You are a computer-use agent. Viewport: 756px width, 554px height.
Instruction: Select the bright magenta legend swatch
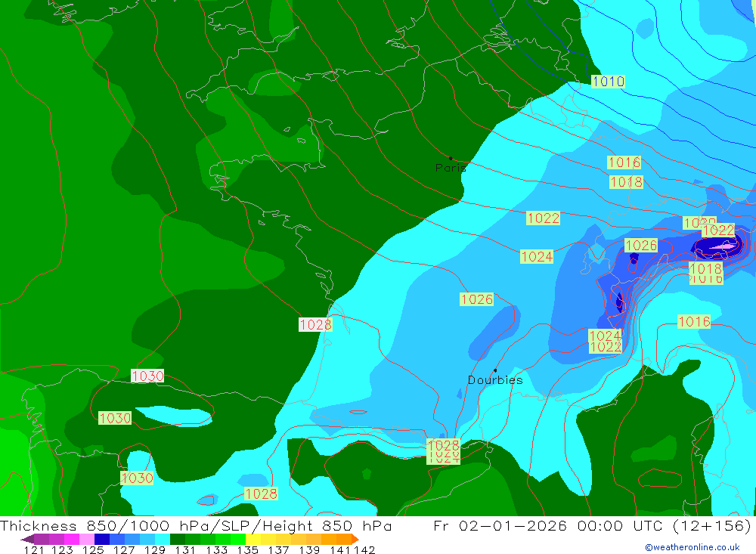point(72,539)
